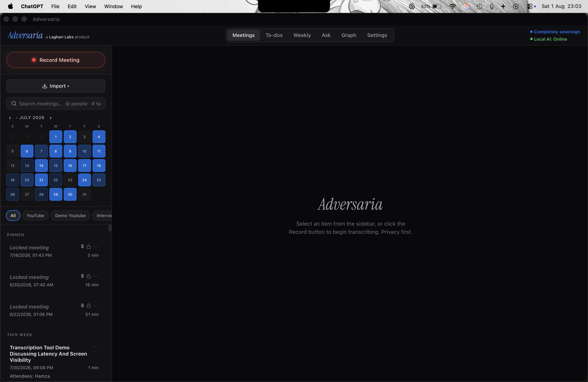Open more options for 6/22/2026 locked meeting

96,306
